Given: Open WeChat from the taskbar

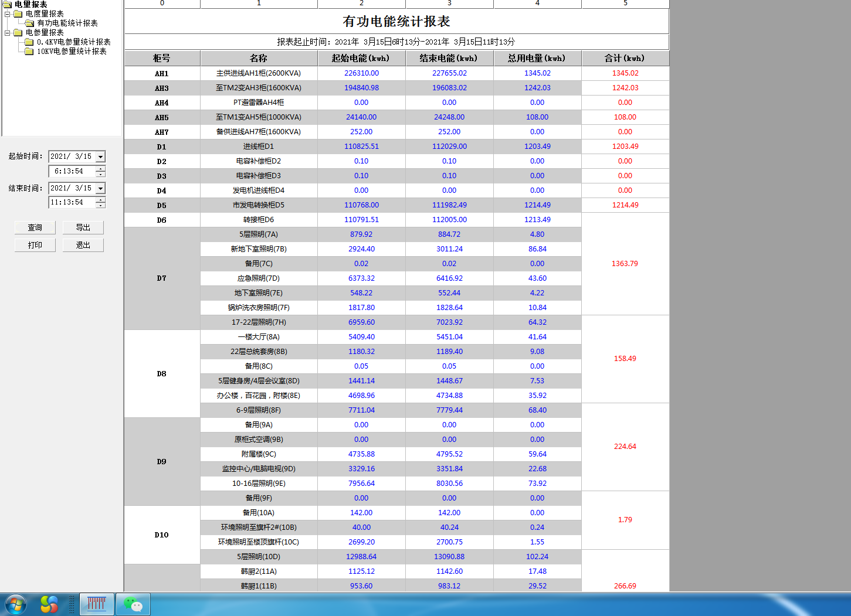Looking at the screenshot, I should tap(133, 604).
